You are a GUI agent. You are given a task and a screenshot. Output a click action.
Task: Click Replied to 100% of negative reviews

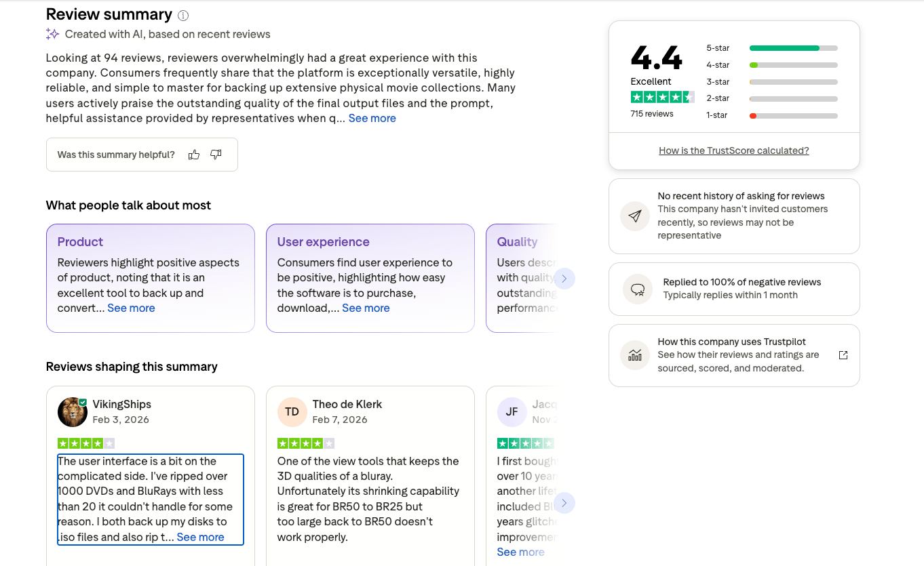click(742, 282)
